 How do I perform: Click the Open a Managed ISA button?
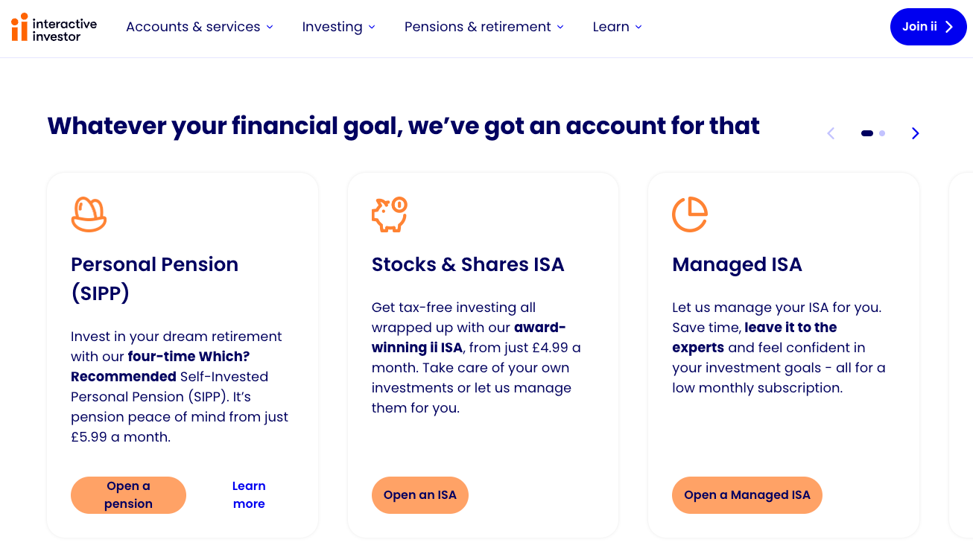tap(747, 494)
